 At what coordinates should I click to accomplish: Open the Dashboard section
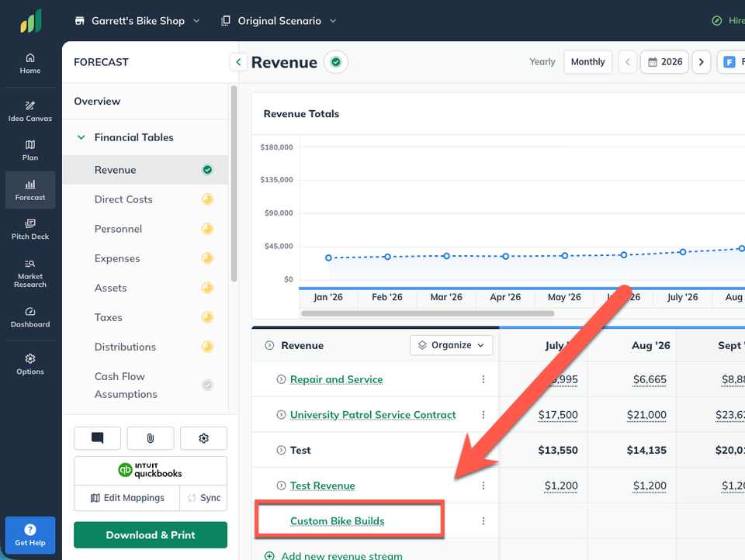pos(30,317)
